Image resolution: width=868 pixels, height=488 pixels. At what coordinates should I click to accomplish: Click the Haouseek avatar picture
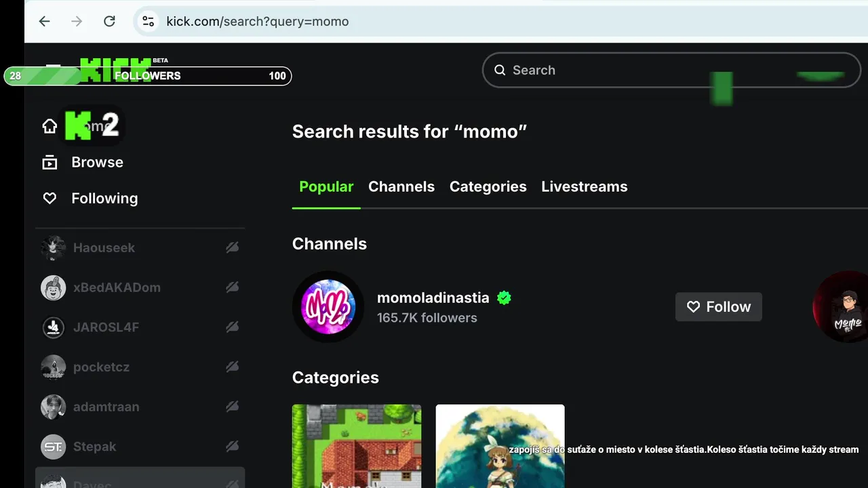53,248
